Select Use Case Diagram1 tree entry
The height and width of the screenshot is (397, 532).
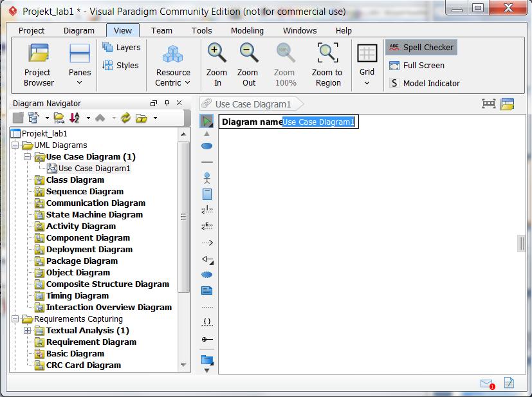94,169
